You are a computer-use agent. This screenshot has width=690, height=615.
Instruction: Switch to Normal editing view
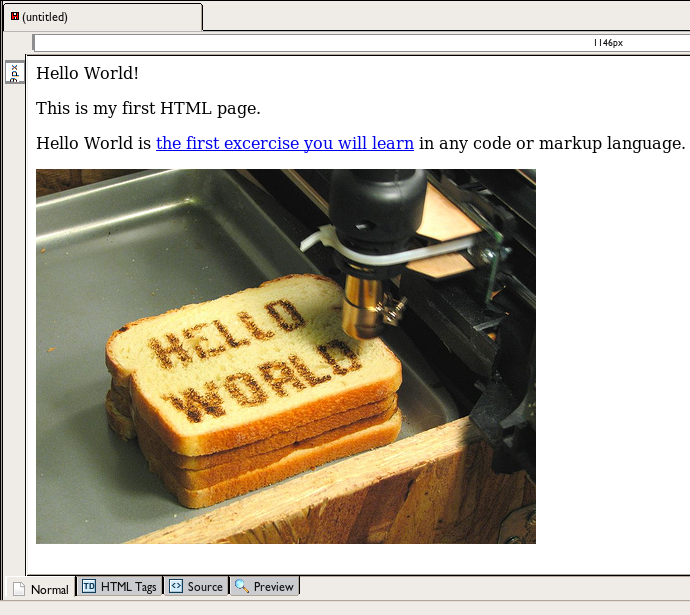(42, 589)
